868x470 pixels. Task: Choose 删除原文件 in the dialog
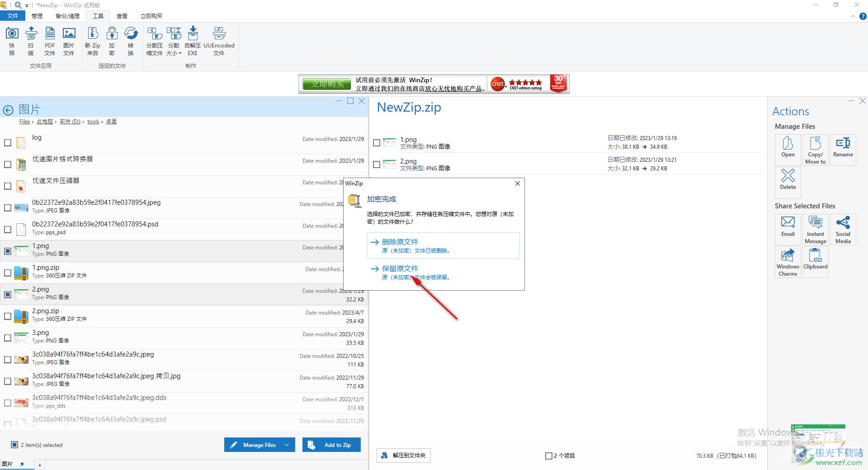(443, 246)
